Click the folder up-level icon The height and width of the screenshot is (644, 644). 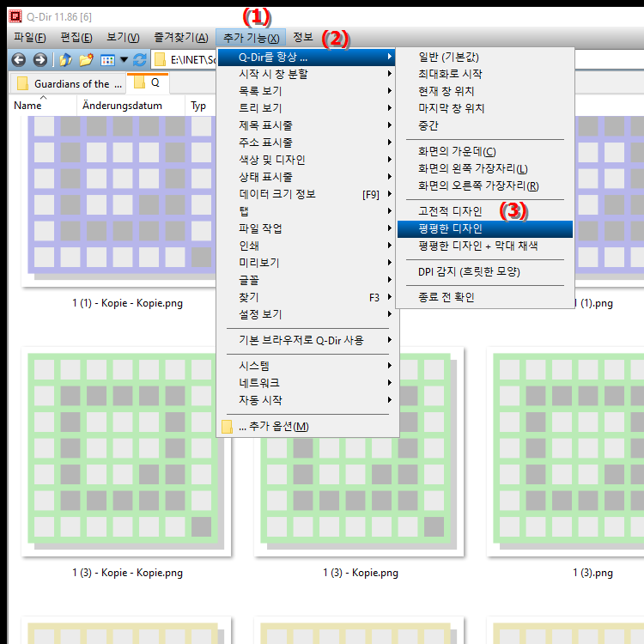pyautogui.click(x=65, y=60)
